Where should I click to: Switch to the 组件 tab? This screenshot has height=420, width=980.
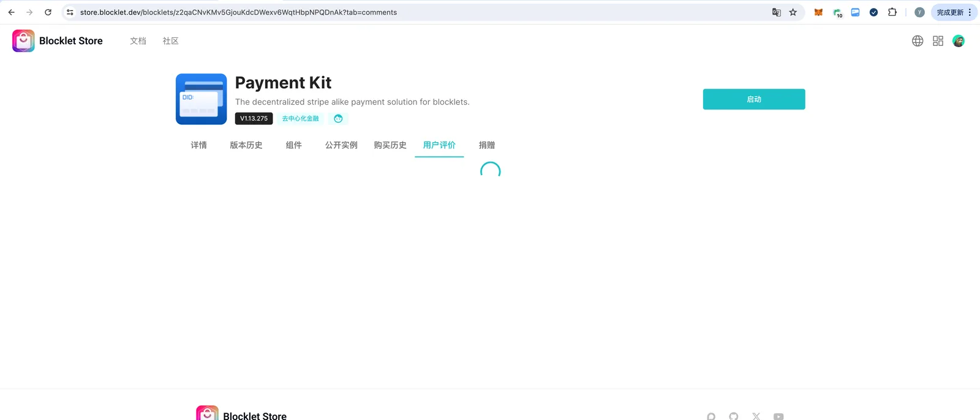pos(294,145)
